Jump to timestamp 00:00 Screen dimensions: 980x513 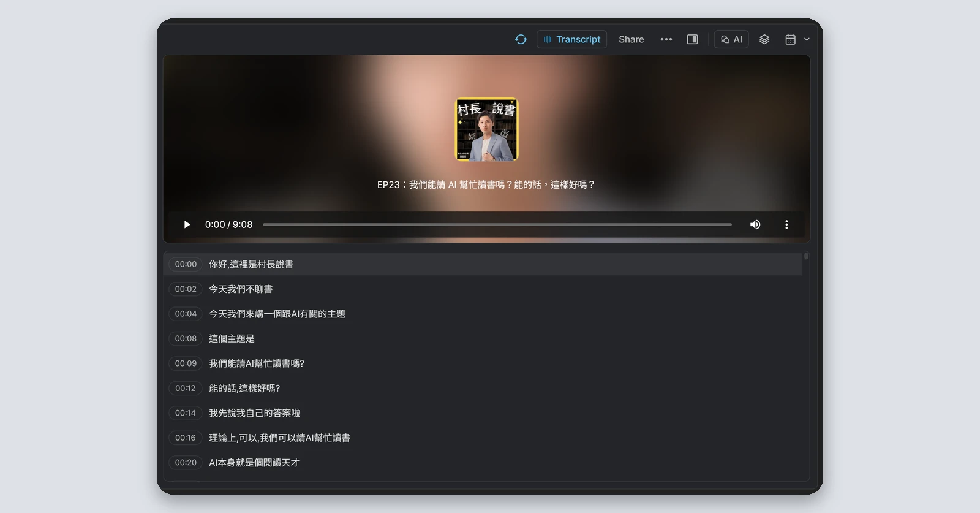[x=186, y=264]
